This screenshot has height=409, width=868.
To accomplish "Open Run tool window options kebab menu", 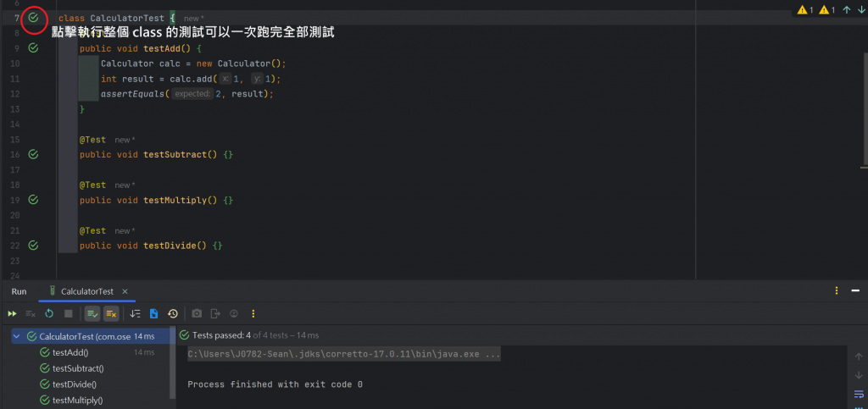I will (x=837, y=291).
